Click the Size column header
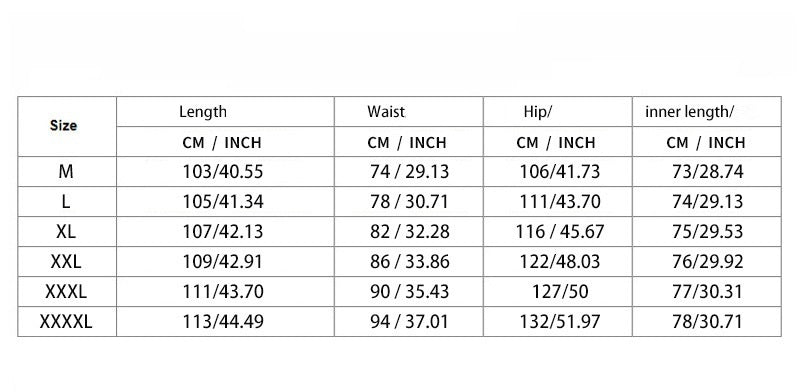800x392 pixels. [x=64, y=126]
